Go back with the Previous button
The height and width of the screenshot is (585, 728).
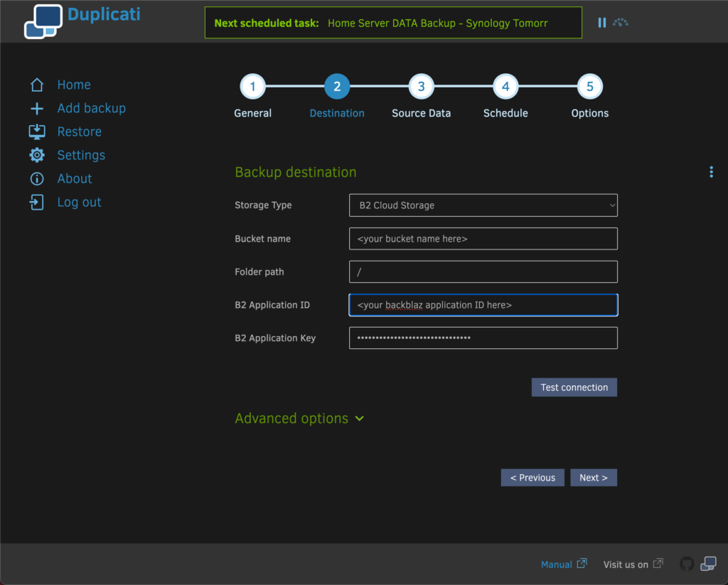coord(532,478)
